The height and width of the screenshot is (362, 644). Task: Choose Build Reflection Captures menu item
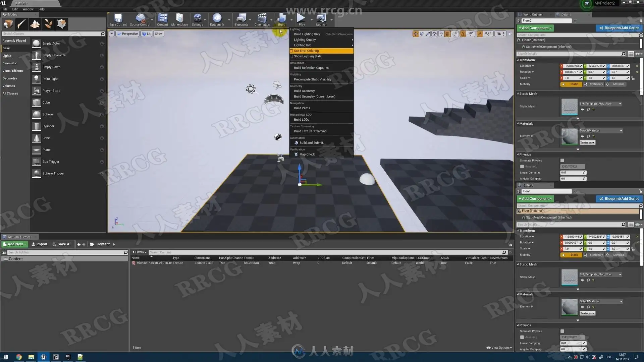(311, 68)
